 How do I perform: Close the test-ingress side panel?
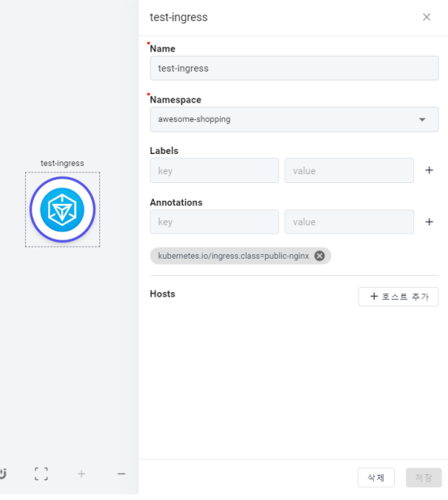(x=426, y=17)
